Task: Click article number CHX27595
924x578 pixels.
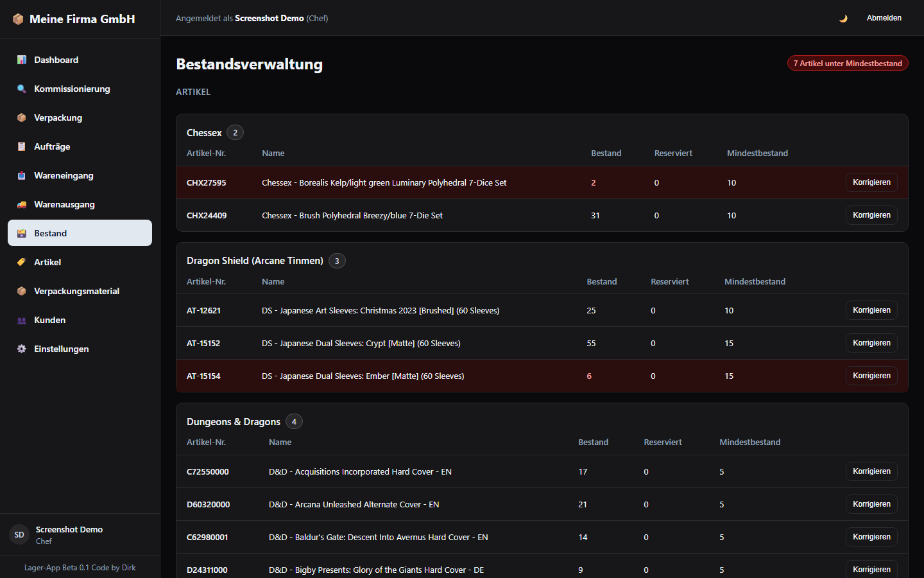Action: tap(206, 183)
